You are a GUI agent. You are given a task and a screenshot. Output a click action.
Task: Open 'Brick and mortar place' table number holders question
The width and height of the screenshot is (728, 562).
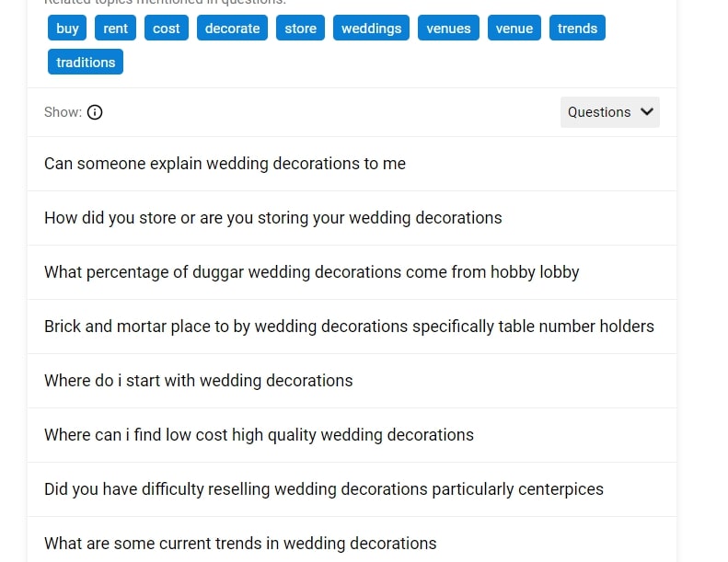pyautogui.click(x=352, y=327)
